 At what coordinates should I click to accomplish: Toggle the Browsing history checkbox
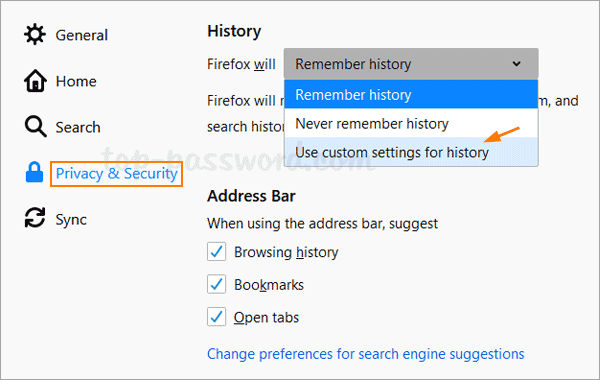click(x=216, y=251)
